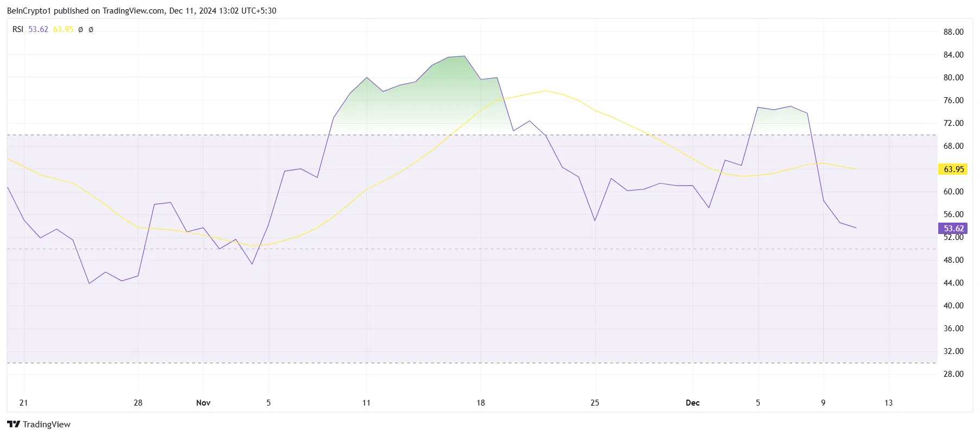The image size is (980, 436).
Task: Click the 72.00 axis label
Action: [953, 123]
